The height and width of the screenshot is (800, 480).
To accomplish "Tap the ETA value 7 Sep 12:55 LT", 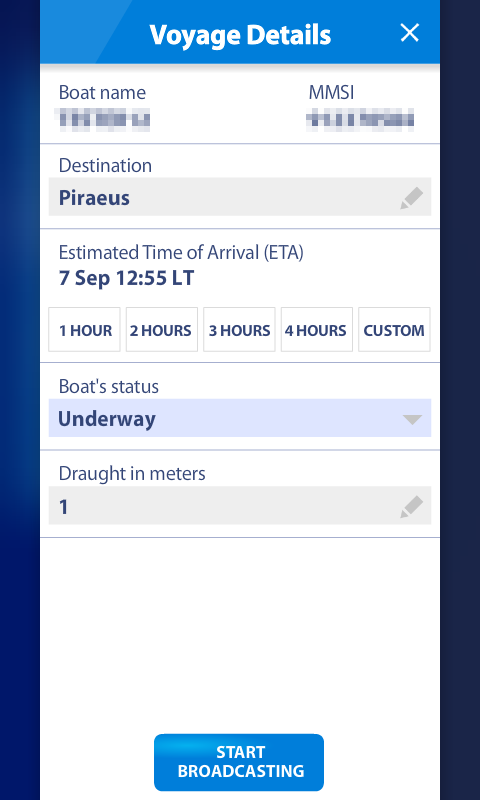I will 127,279.
